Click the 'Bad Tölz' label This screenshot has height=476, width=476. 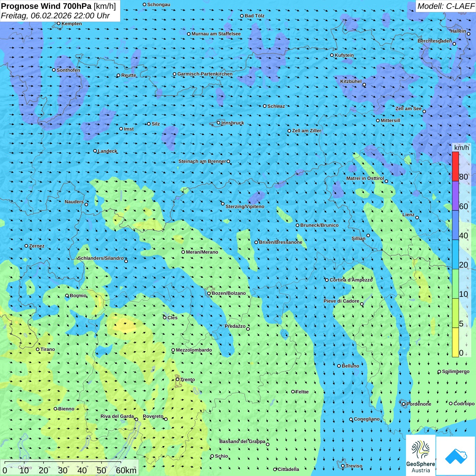[255, 16]
